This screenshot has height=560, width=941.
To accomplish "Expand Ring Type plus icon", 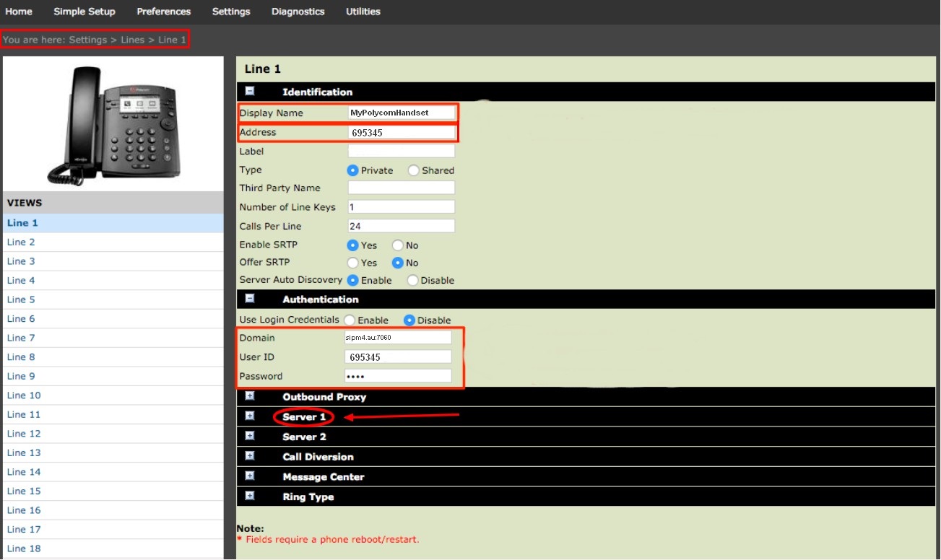I will pos(250,496).
